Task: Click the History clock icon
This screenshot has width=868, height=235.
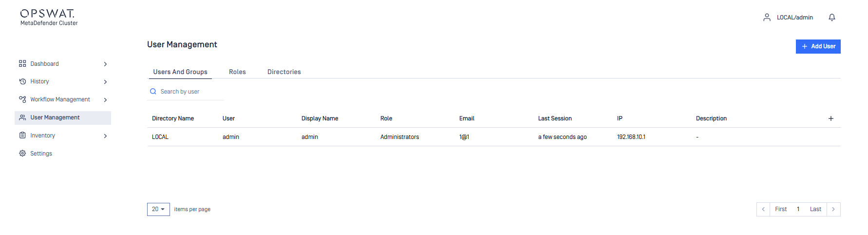Action: click(22, 81)
